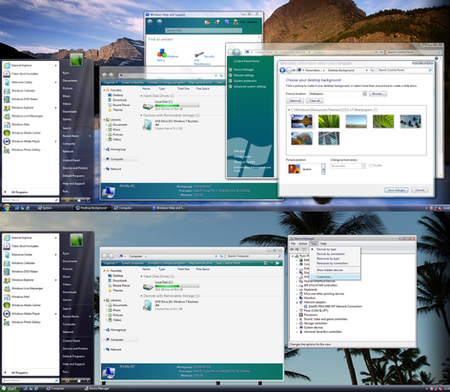Viewport: 450px width, 392px height.
Task: Click the Clear all button
Action: point(314,101)
